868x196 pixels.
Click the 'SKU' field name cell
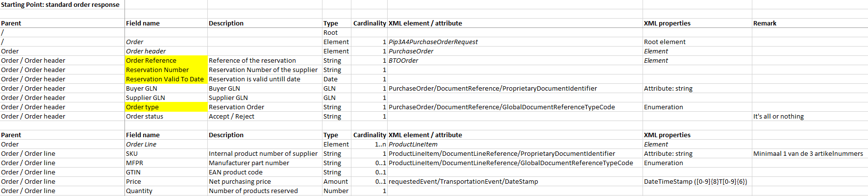click(x=132, y=154)
